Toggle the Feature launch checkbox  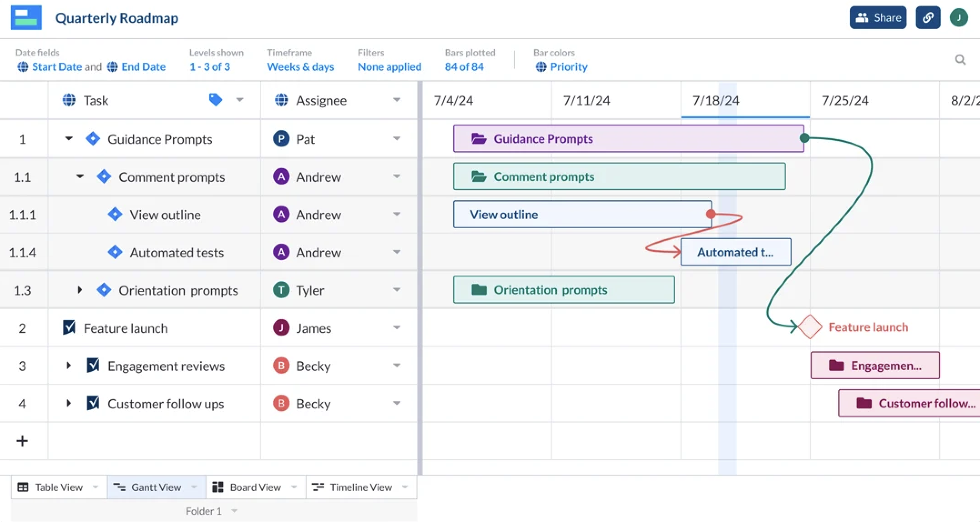69,327
